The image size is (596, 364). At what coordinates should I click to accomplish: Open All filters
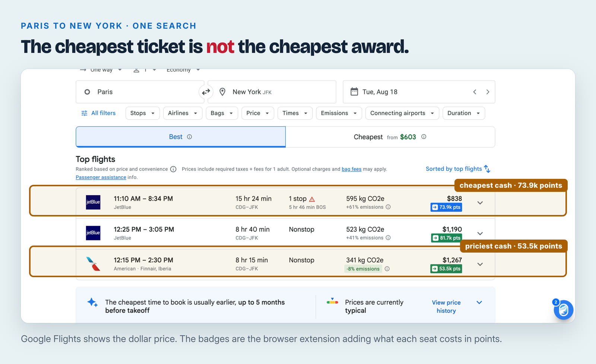point(98,113)
